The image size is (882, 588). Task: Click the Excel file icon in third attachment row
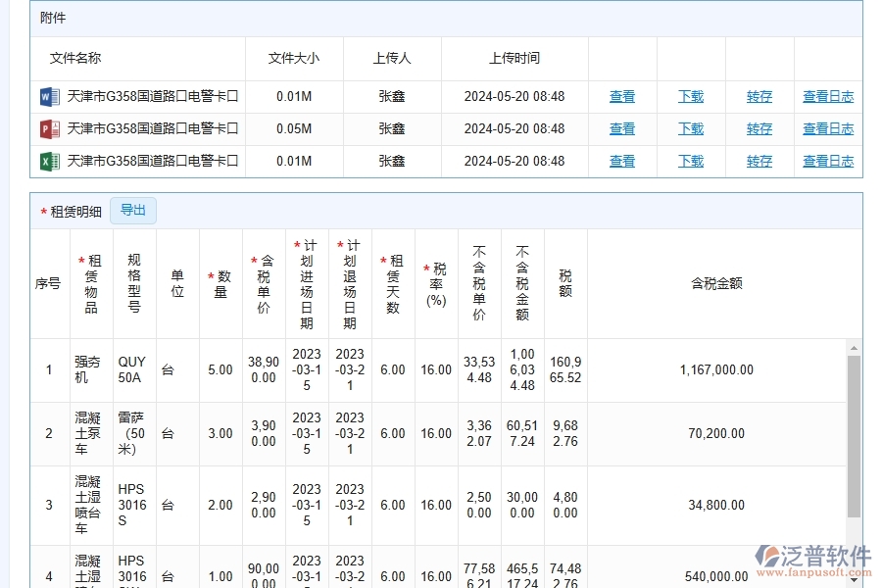[x=51, y=161]
